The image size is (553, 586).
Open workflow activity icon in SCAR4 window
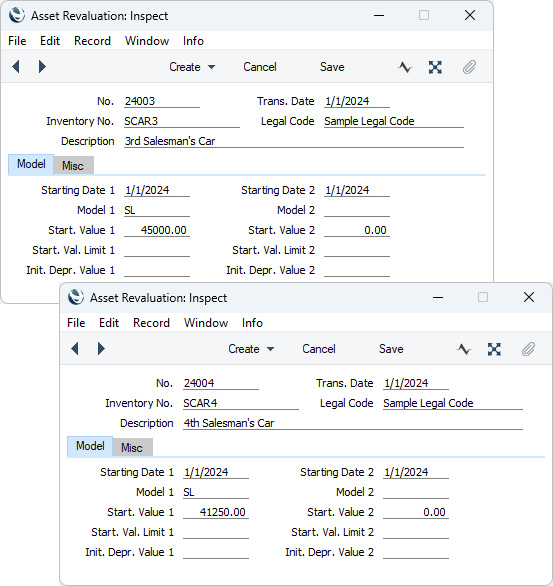[x=464, y=349]
